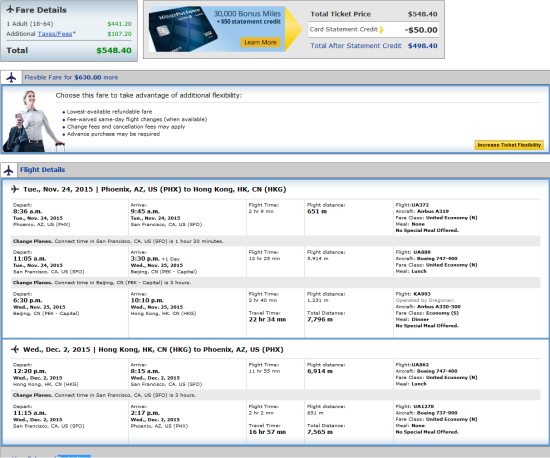Viewport: 550px width, 458px height.
Task: Click the Fare Details airplane icon
Action: click(10, 9)
